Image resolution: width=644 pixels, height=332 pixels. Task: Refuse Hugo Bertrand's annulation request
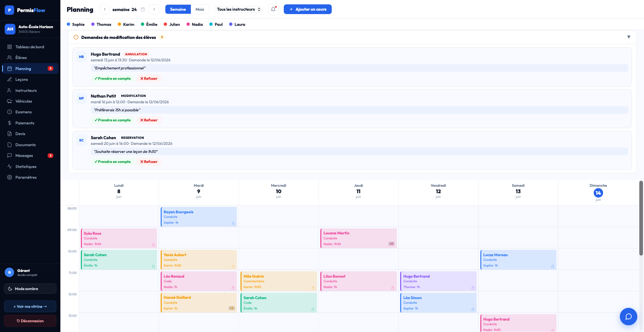coord(149,78)
